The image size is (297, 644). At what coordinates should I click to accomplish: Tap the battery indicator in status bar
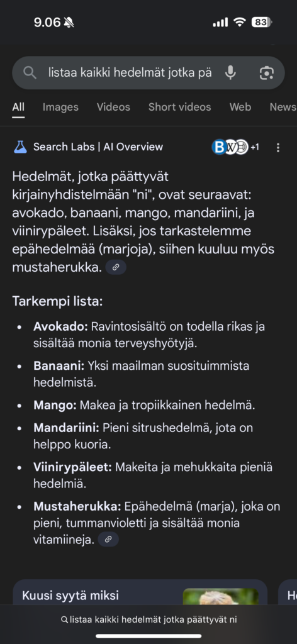click(x=262, y=22)
